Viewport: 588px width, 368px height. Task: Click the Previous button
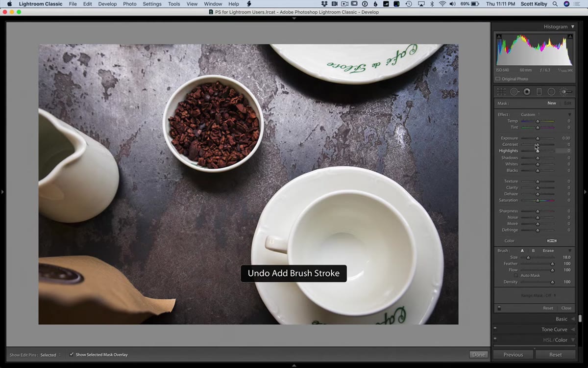click(x=513, y=354)
